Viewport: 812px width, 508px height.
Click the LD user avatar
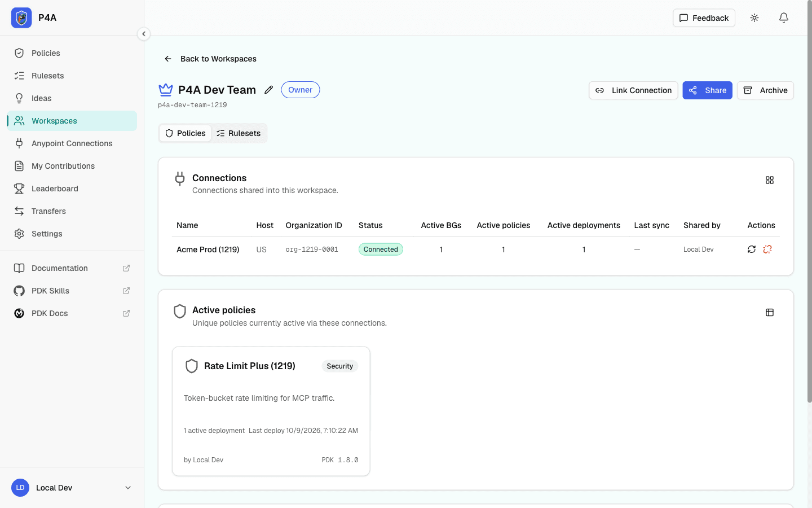coord(20,488)
